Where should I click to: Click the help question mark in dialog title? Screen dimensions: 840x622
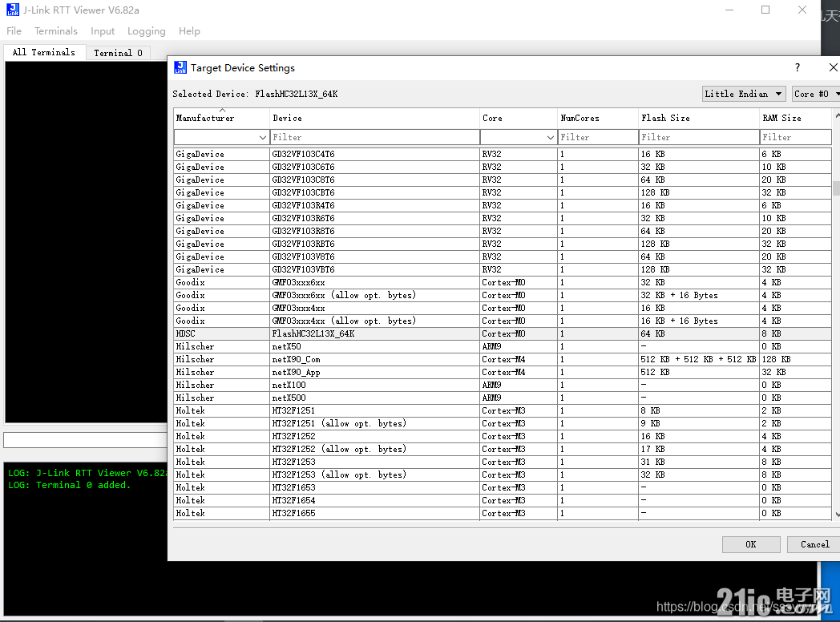pyautogui.click(x=798, y=67)
